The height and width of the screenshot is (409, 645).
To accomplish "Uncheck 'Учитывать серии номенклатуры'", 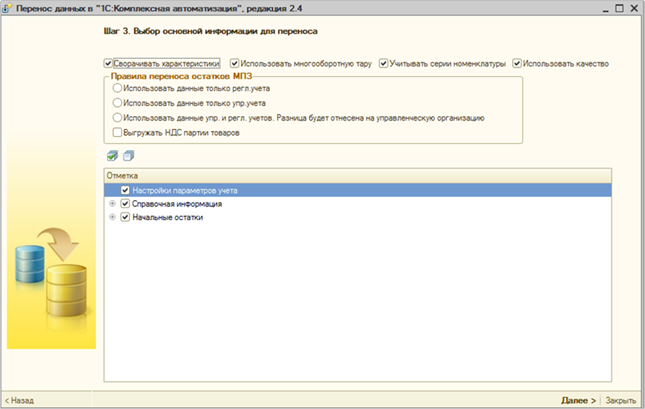I will coord(384,64).
